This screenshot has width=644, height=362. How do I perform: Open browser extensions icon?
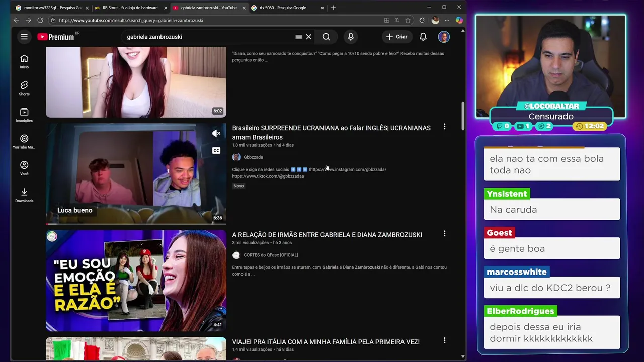pos(422,20)
